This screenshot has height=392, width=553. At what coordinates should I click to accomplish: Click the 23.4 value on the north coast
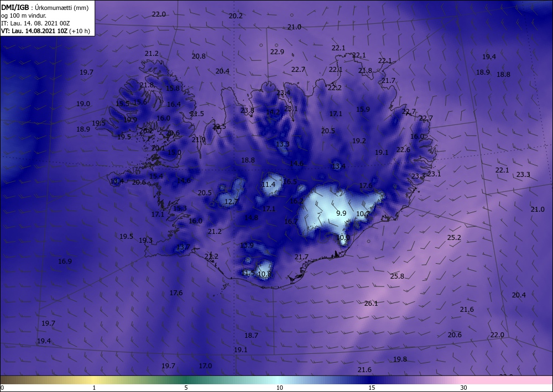click(283, 93)
